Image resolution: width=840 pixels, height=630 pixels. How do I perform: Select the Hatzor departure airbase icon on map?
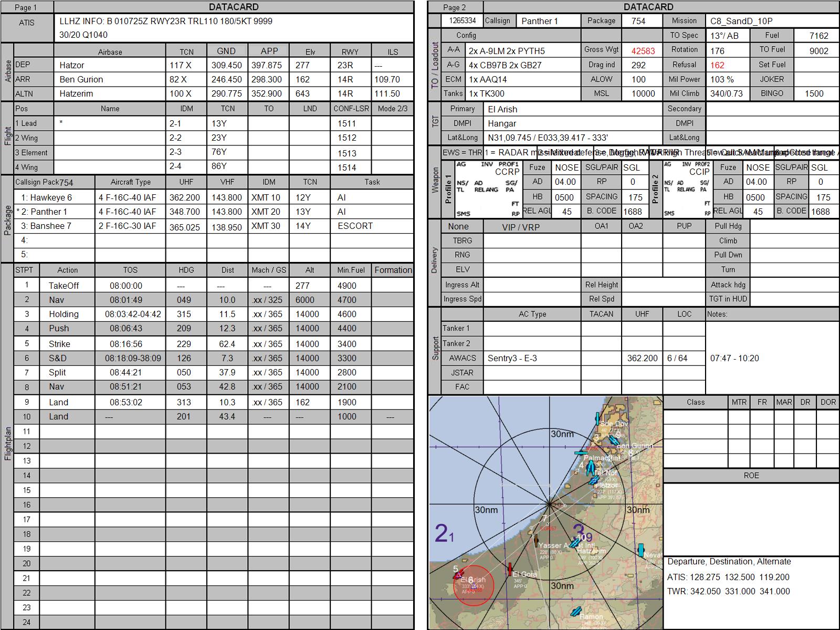(594, 480)
